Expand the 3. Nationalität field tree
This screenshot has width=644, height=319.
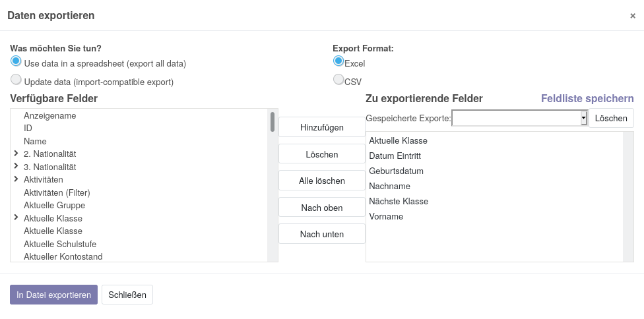[x=16, y=166]
